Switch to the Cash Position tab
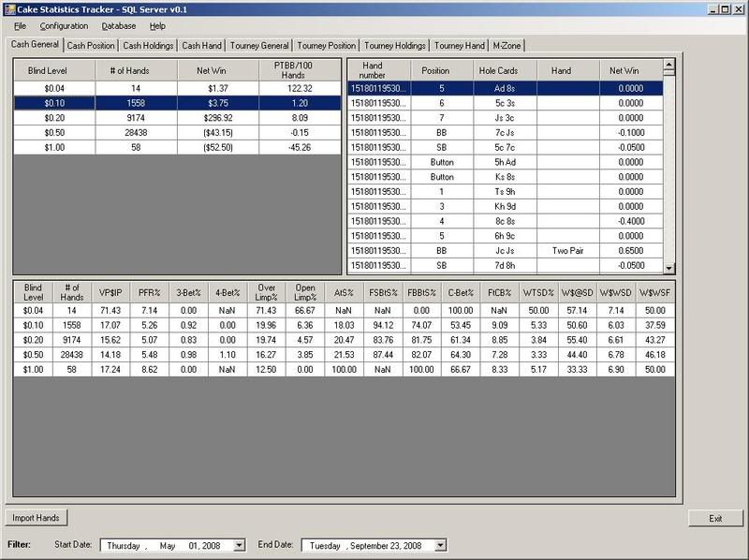The image size is (749, 560). (91, 45)
